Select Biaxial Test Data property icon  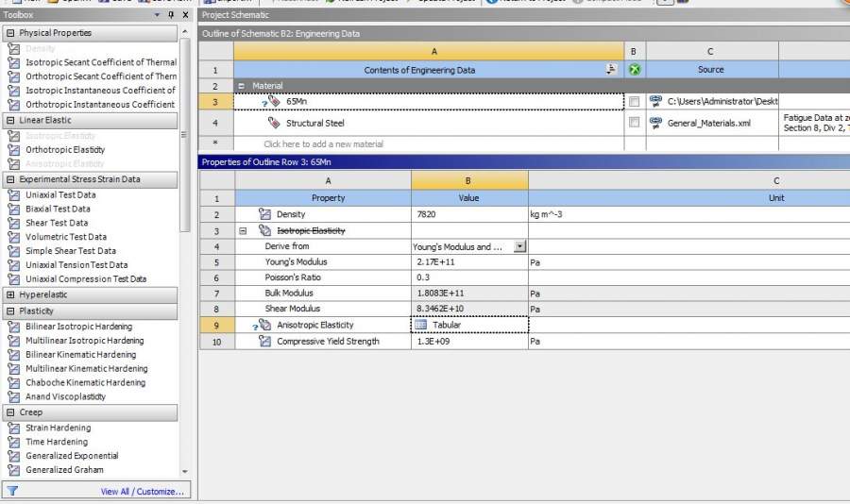point(13,210)
